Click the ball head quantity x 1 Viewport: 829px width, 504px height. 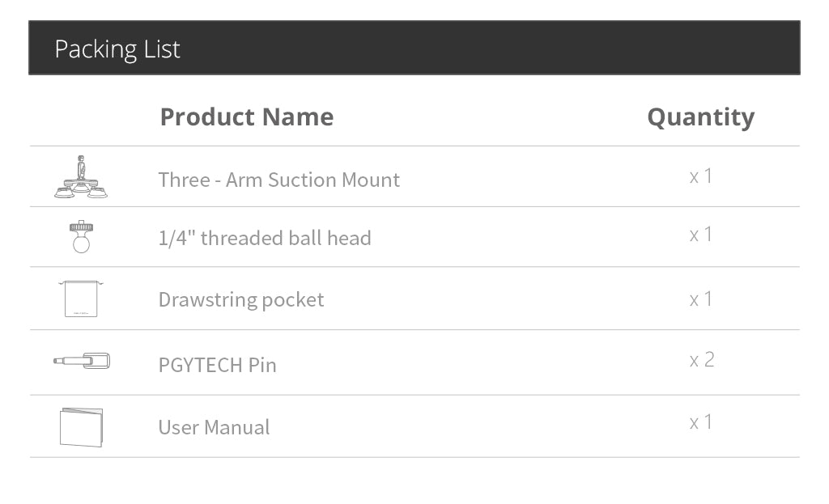click(701, 235)
